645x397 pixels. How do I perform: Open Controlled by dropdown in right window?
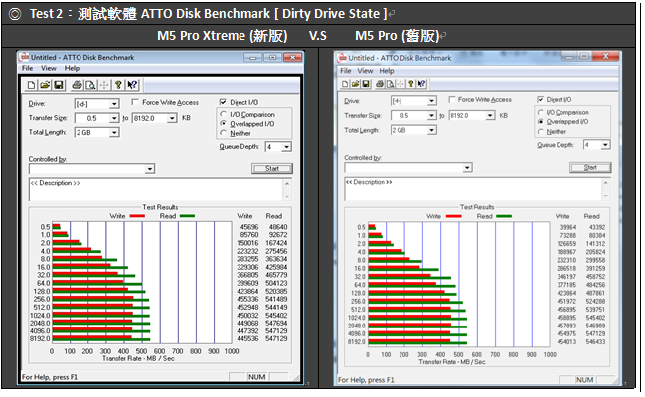pos(467,167)
